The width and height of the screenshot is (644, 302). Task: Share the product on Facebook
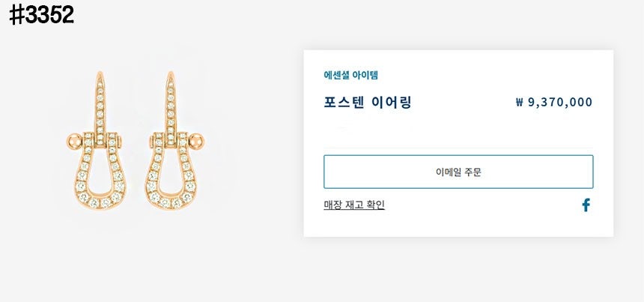[x=586, y=205]
